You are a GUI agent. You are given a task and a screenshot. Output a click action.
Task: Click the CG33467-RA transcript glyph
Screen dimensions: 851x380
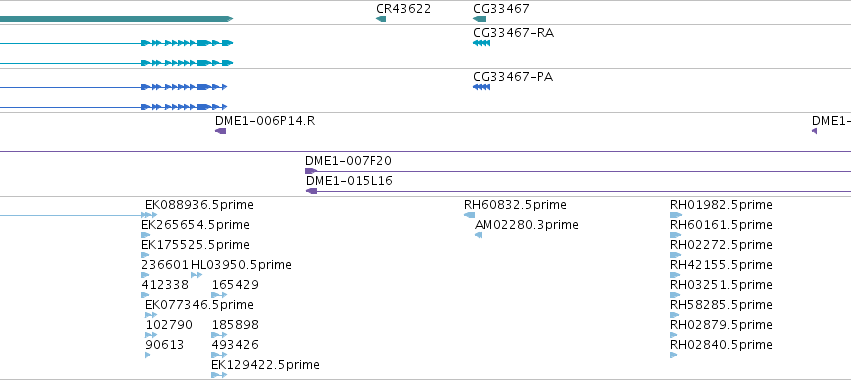pyautogui.click(x=481, y=43)
